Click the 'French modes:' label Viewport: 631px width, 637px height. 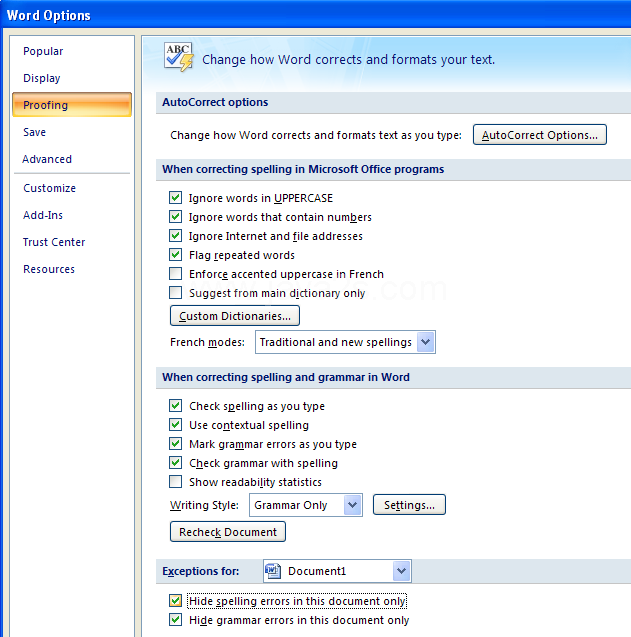(207, 342)
